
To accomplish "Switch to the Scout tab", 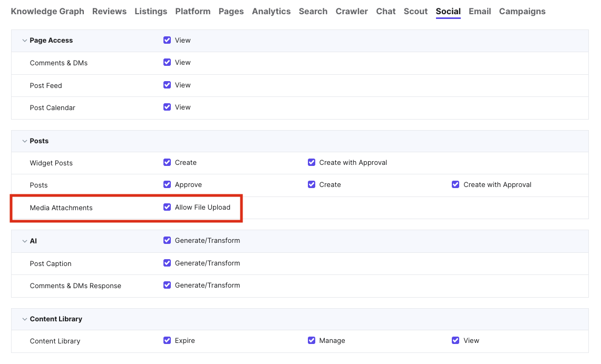I will (415, 12).
